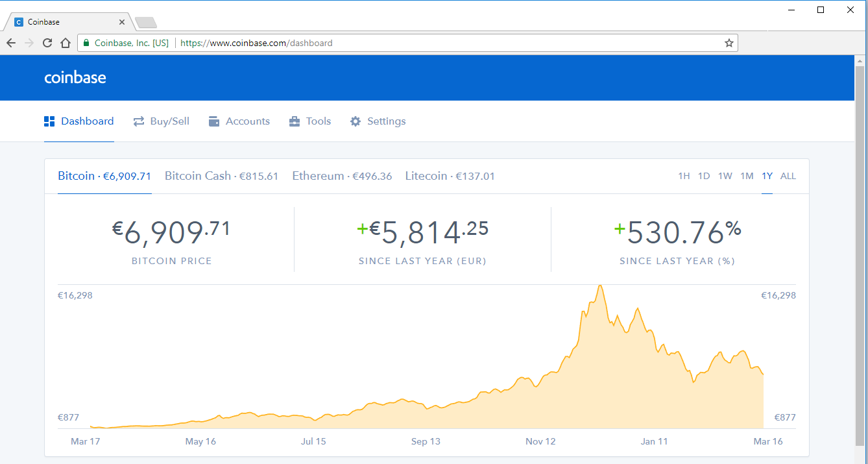Open the Dashboard grid icon

pyautogui.click(x=49, y=121)
